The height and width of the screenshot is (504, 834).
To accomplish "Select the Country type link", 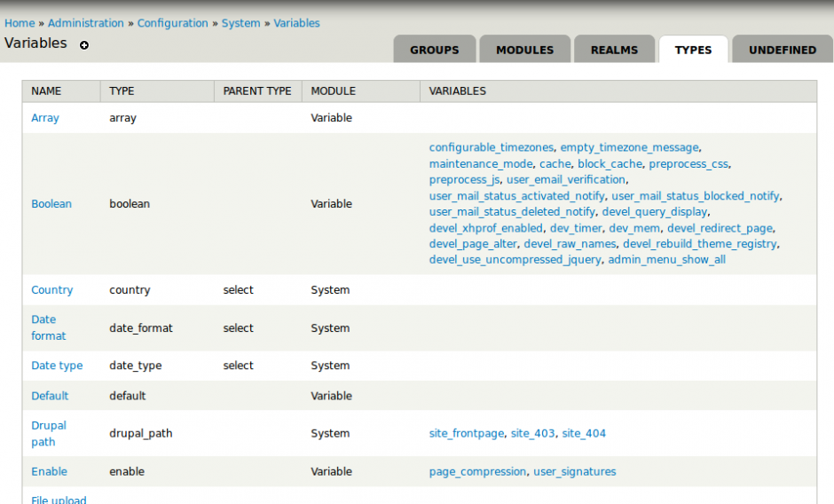I will [52, 290].
